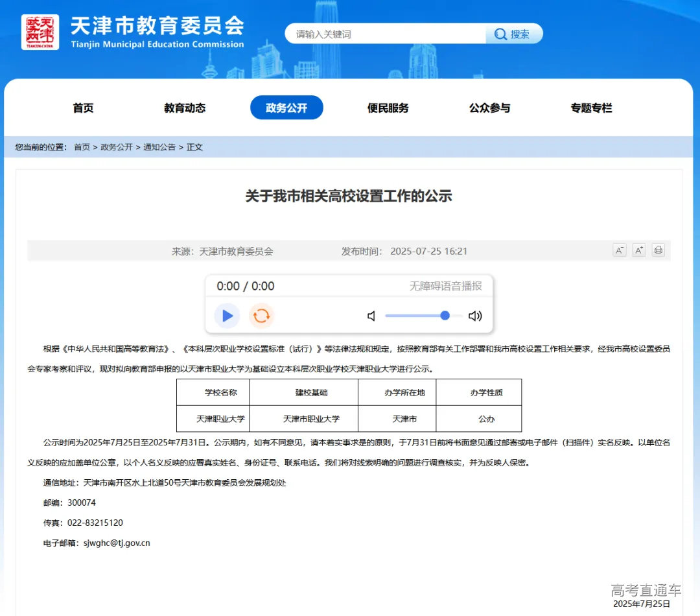Screen dimensions: 700x616
Task: Click the email address sjwghc@tj.gov.cn
Action: coord(117,543)
